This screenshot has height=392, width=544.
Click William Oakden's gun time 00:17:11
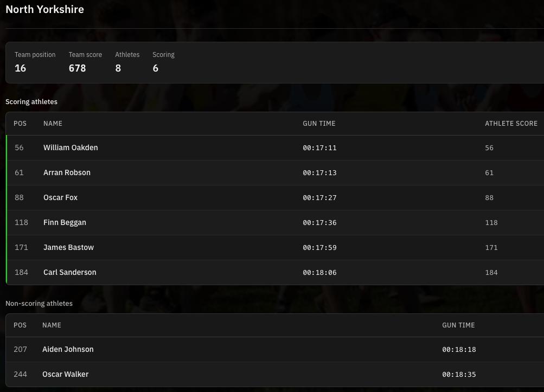(319, 147)
